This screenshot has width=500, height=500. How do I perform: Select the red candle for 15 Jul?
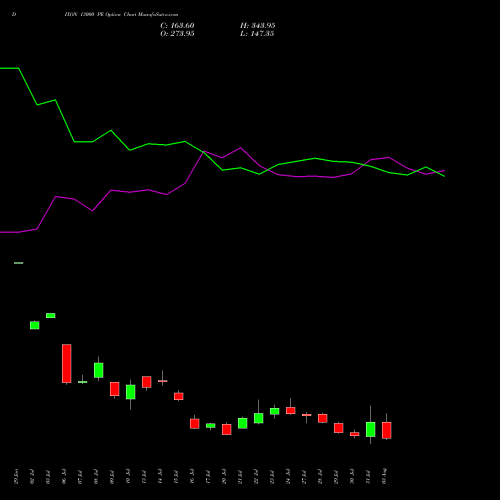pyautogui.click(x=179, y=396)
